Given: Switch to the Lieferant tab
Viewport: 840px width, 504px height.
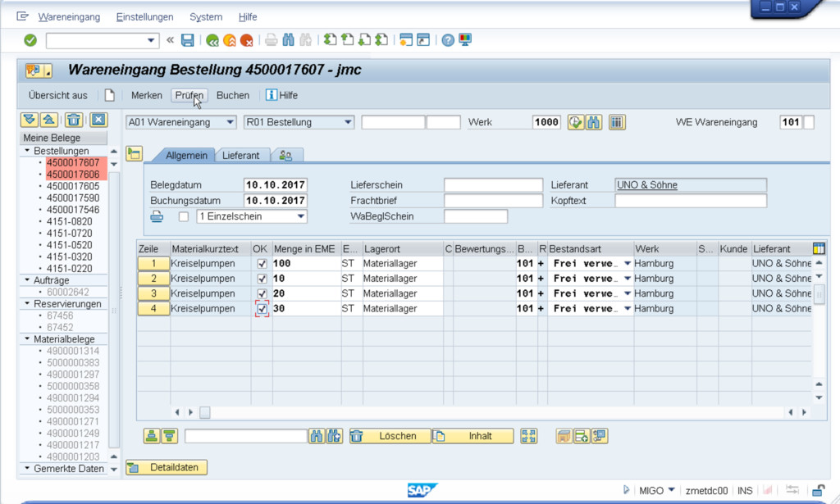Looking at the screenshot, I should click(240, 155).
